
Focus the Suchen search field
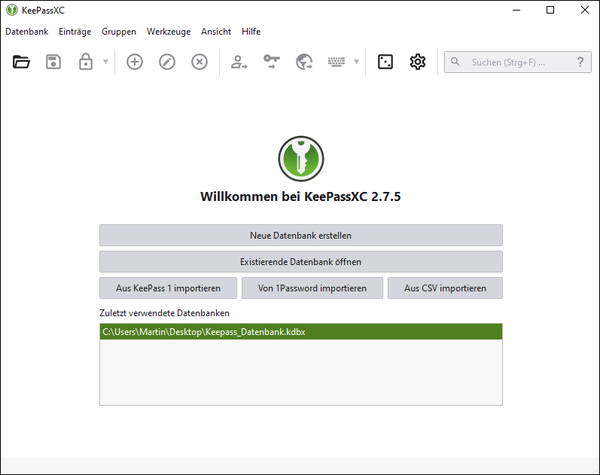518,62
